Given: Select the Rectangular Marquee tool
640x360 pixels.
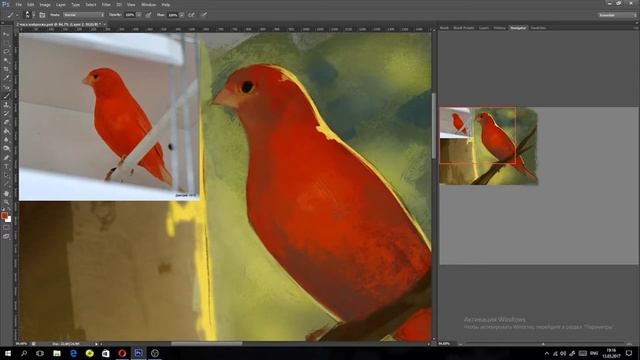Looking at the screenshot, I should [6, 43].
